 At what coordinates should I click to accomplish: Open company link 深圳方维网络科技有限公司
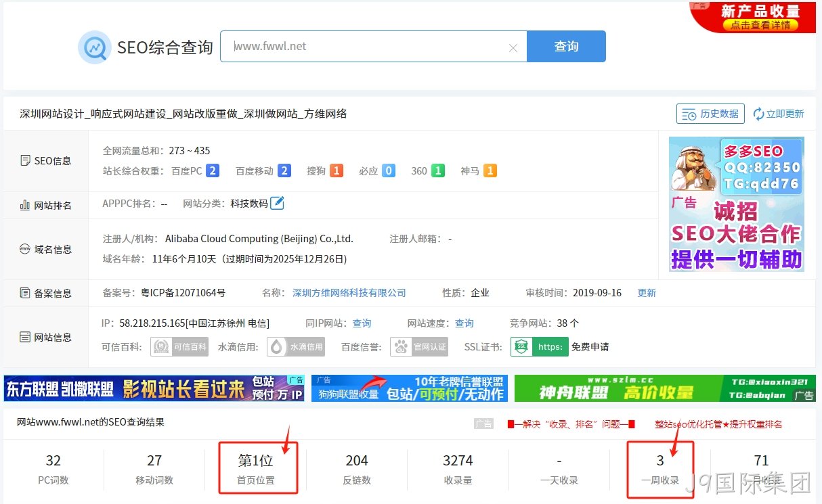[x=349, y=293]
